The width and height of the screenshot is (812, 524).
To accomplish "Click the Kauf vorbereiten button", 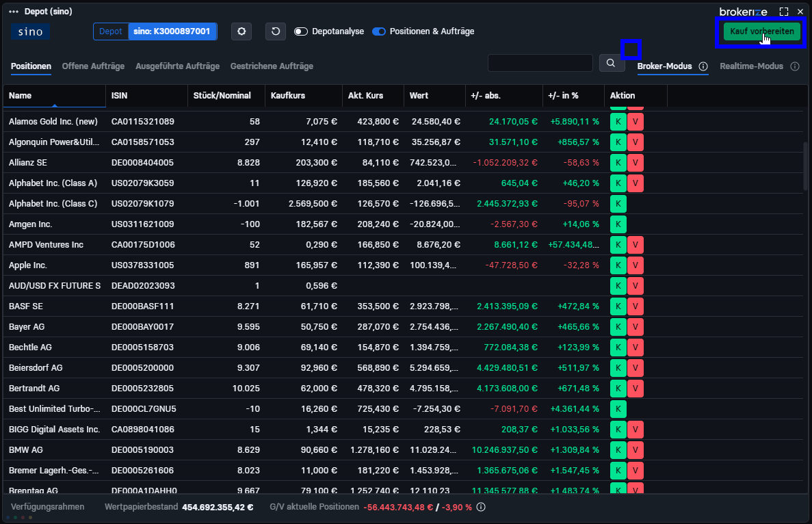I will pos(762,31).
